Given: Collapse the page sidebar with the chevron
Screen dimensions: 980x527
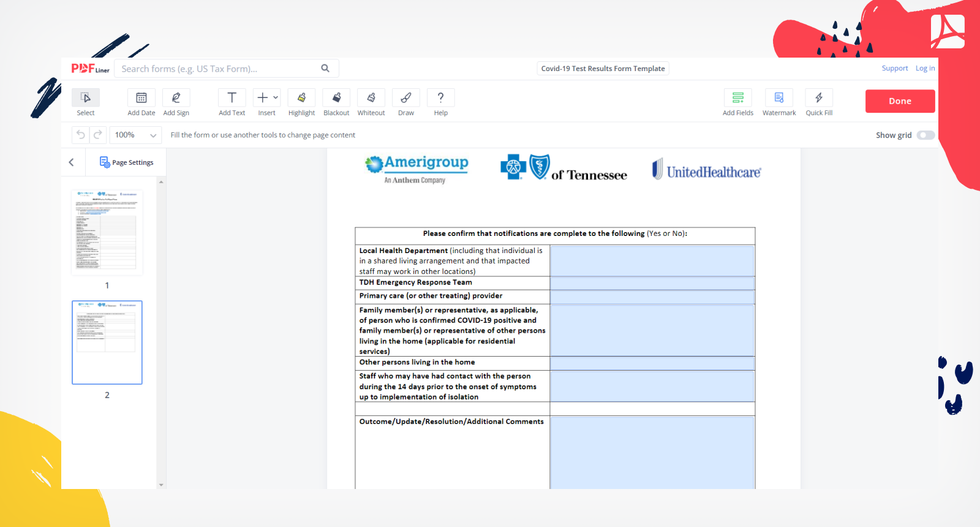Looking at the screenshot, I should click(71, 162).
